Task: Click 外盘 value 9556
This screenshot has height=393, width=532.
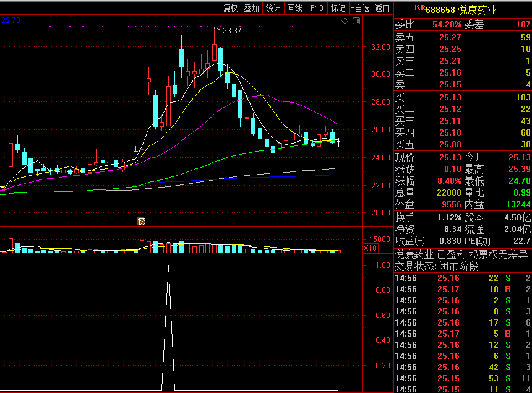Action: pos(451,205)
